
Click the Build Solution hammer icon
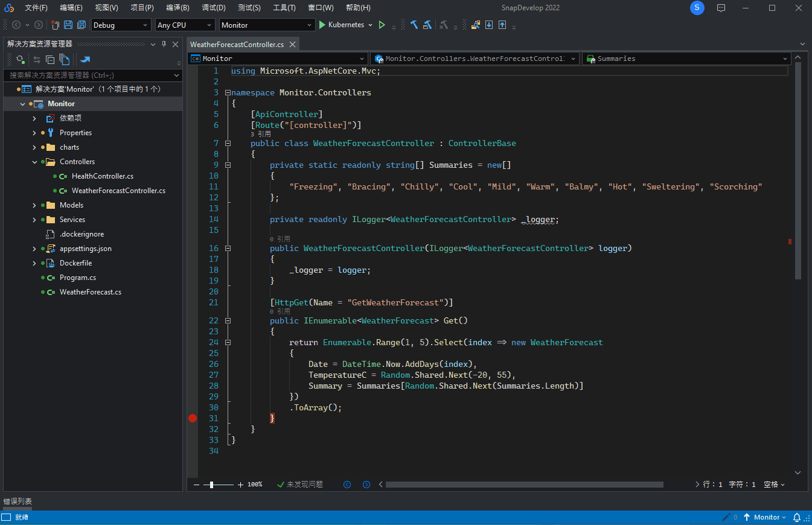414,25
